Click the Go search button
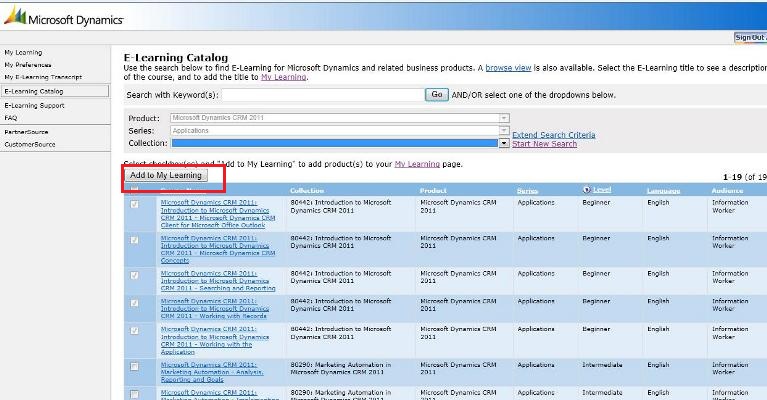 click(436, 94)
